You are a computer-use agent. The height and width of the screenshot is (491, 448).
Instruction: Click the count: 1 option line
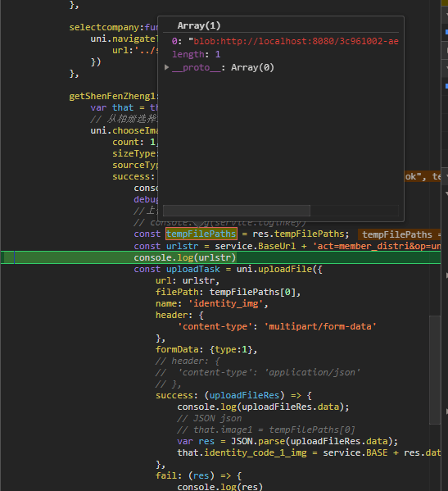point(135,142)
